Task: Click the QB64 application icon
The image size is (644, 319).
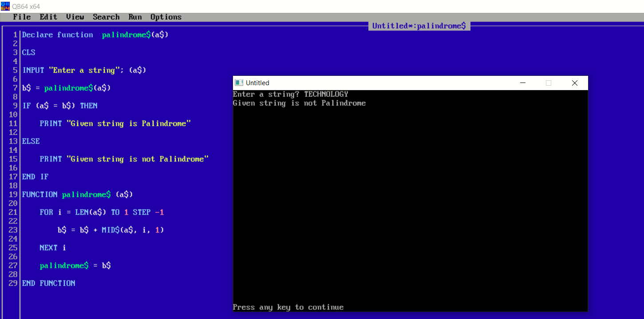Action: 5,6
